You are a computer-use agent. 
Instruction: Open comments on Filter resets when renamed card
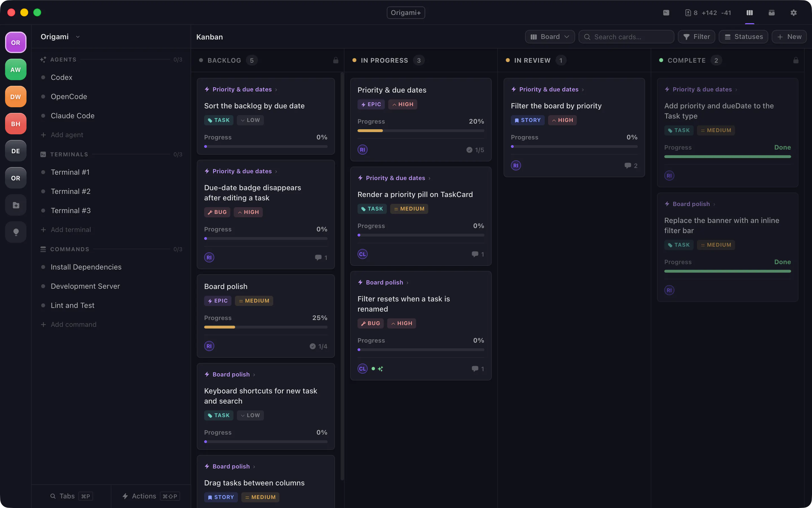point(478,369)
